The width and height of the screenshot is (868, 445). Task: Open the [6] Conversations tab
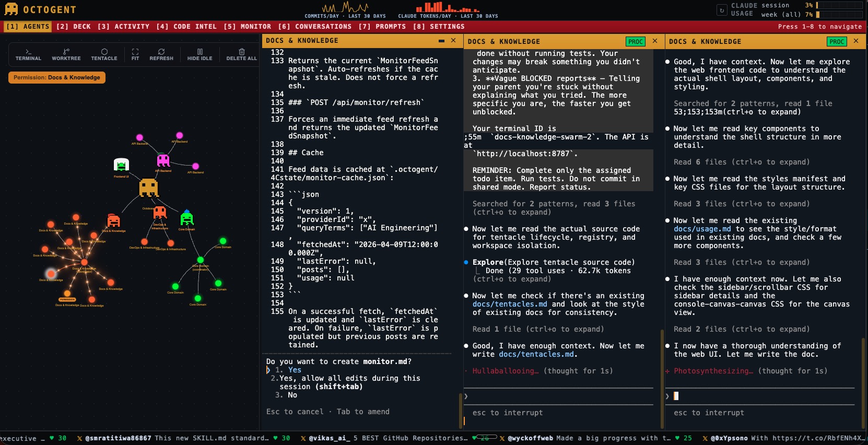[x=315, y=27]
